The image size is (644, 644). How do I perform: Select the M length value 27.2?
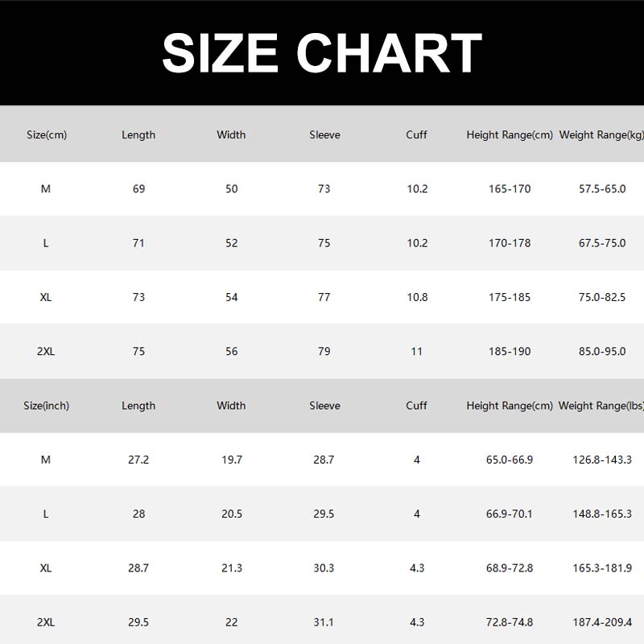click(x=138, y=460)
